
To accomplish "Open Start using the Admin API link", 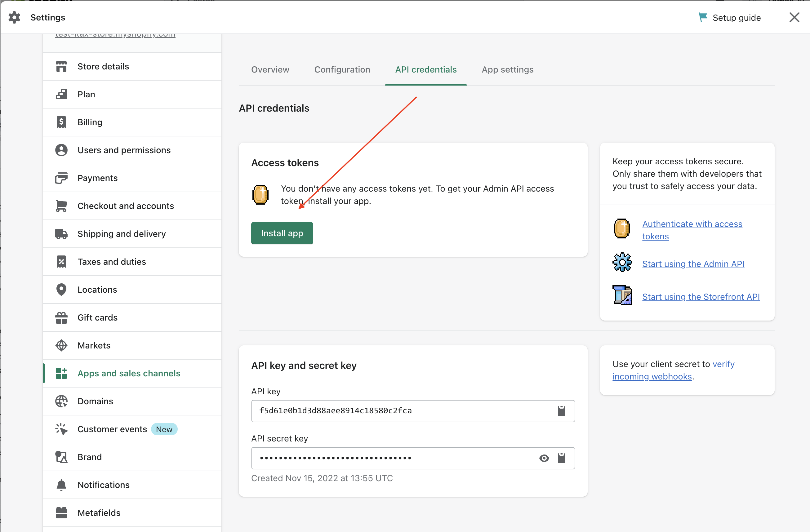I will 693,264.
